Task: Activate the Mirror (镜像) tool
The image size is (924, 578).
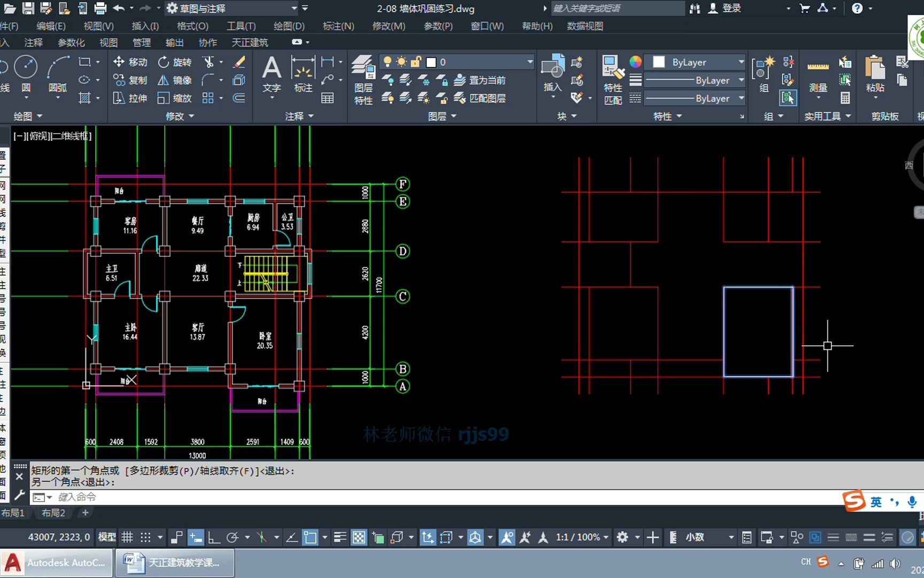Action: click(x=174, y=80)
